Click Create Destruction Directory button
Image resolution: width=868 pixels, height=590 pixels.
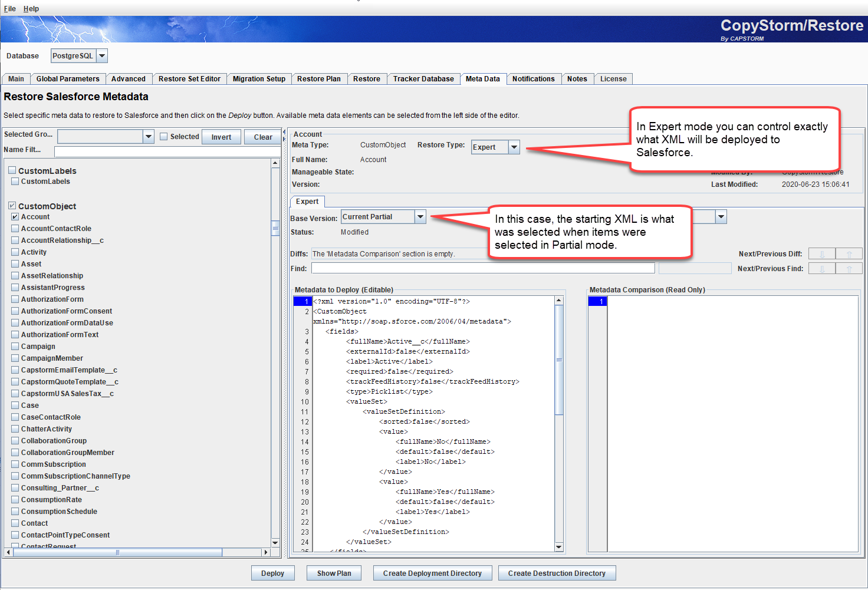[x=557, y=573]
